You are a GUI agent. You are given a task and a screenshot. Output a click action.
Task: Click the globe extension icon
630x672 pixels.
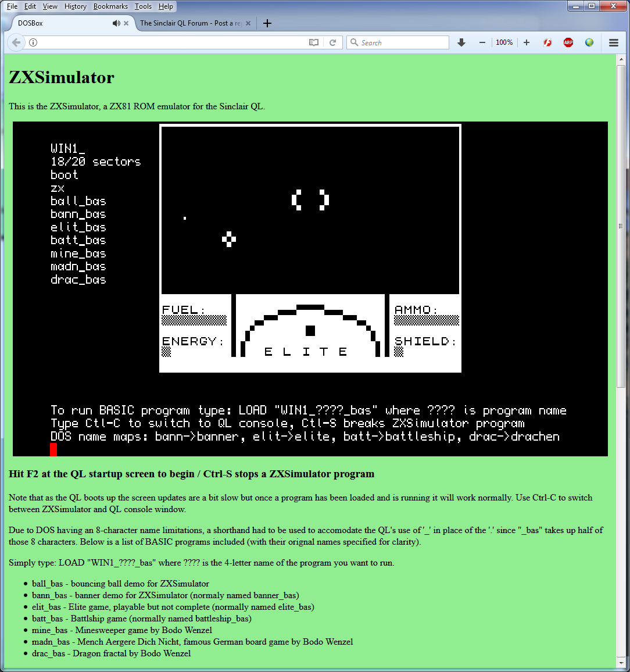pyautogui.click(x=589, y=42)
